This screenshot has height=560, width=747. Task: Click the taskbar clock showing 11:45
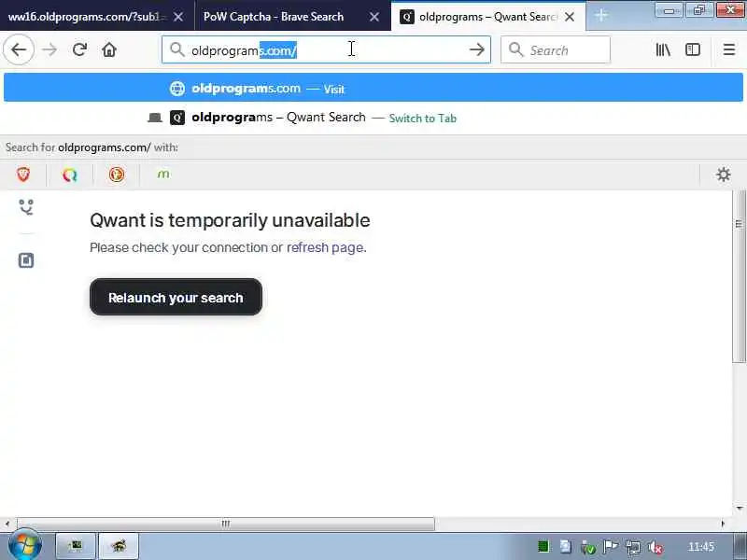[x=701, y=547]
